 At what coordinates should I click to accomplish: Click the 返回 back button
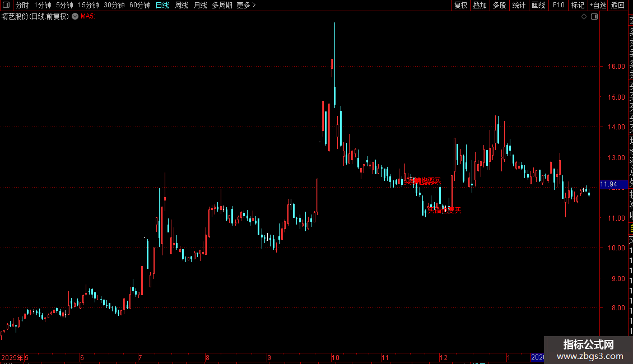[x=618, y=5]
